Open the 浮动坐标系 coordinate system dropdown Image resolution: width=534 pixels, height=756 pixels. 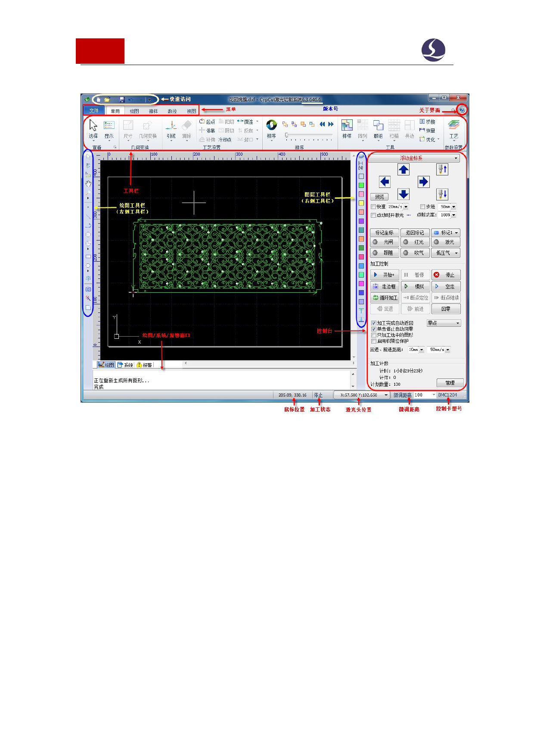(x=414, y=158)
